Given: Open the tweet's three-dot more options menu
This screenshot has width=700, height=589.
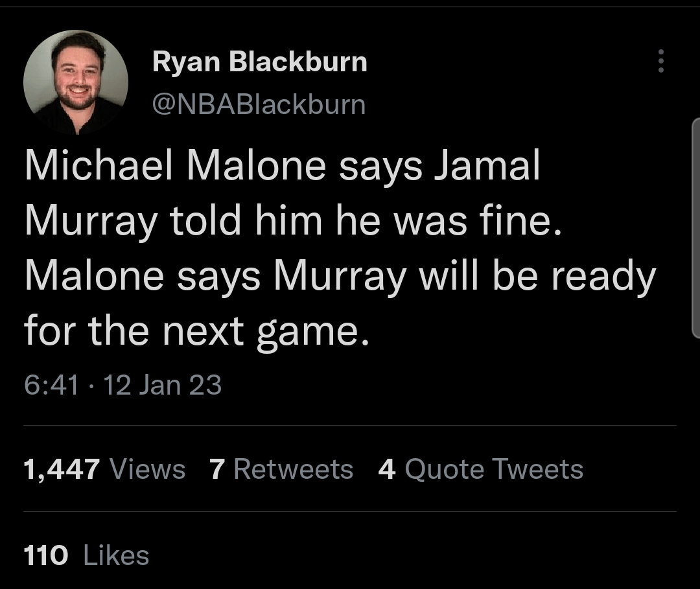Looking at the screenshot, I should pos(660,61).
